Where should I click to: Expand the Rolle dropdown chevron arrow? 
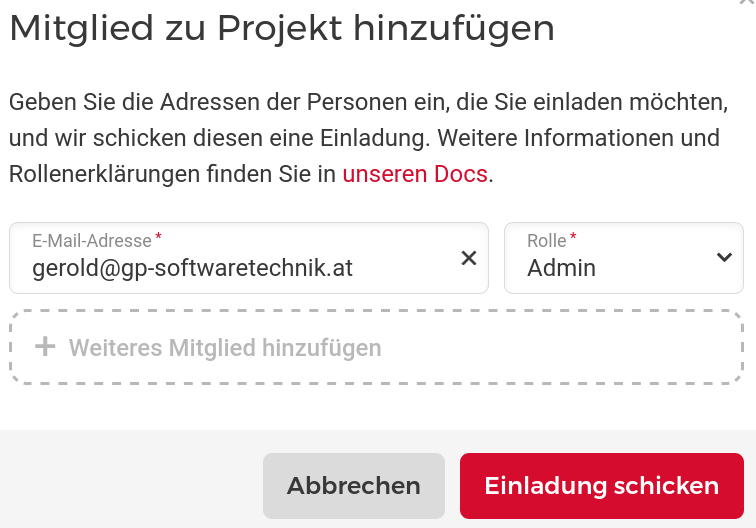coord(724,258)
